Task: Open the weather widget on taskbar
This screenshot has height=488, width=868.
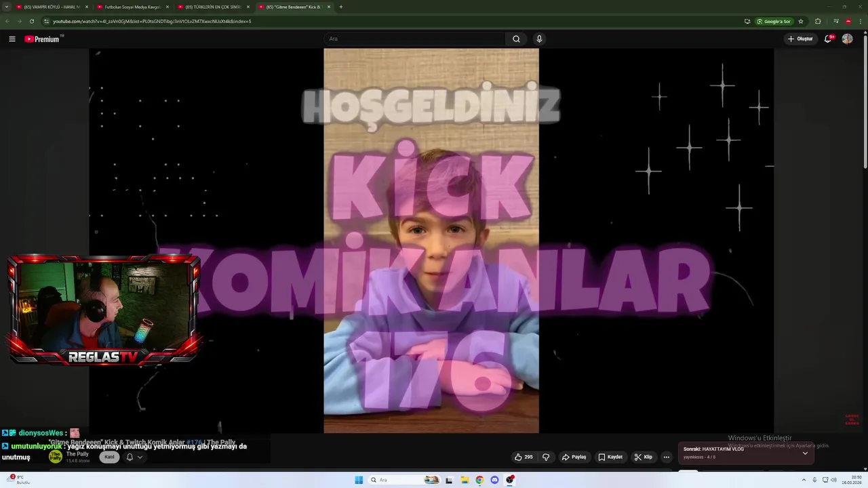Action: pyautogui.click(x=19, y=479)
